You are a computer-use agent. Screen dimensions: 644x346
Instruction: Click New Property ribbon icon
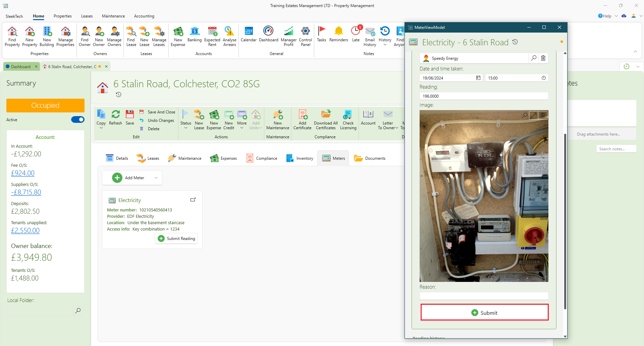pyautogui.click(x=30, y=36)
